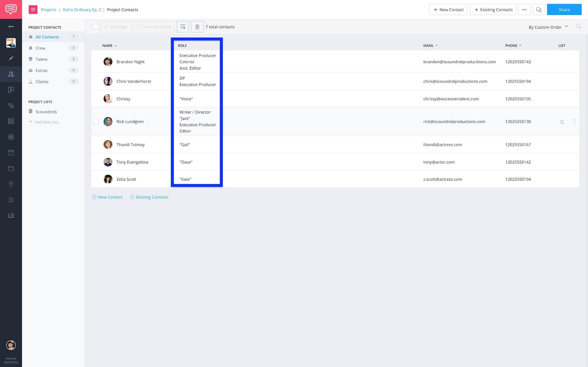
Task: Click the add-to-list icon in Rick Lundgren row
Action: 562,122
